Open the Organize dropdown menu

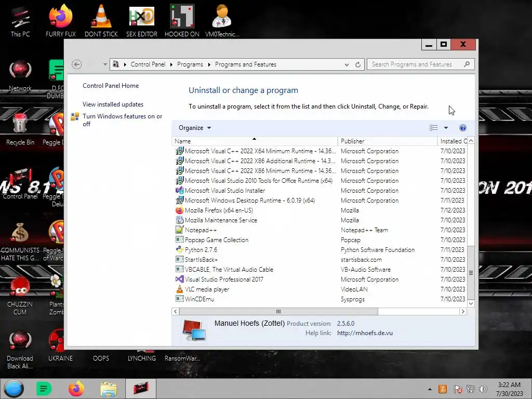coord(195,128)
